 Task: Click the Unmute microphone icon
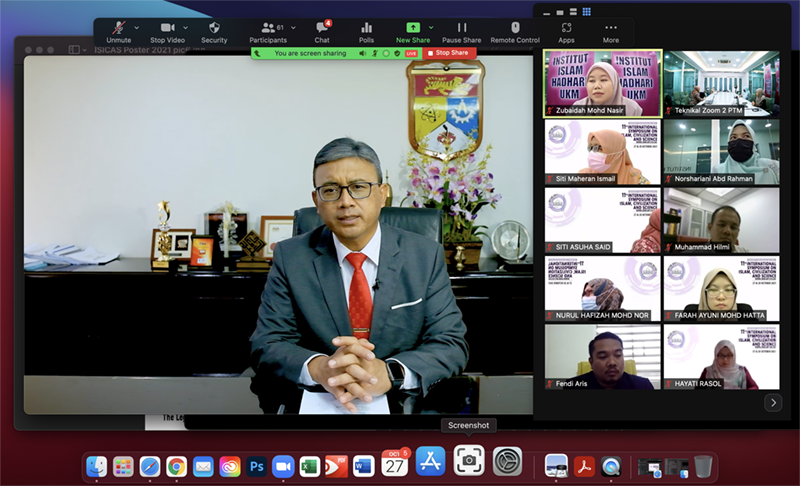tap(118, 28)
